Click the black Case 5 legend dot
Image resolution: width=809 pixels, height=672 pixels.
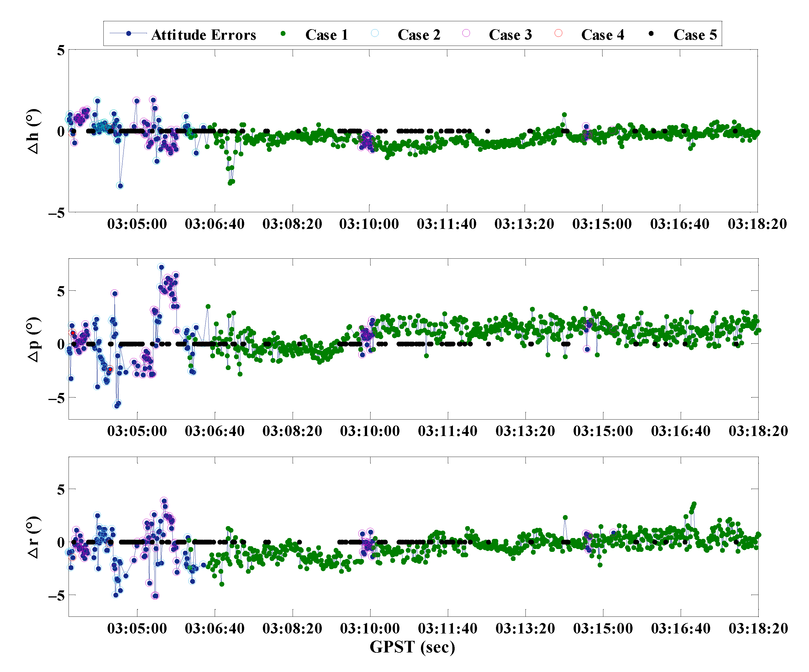(x=651, y=34)
